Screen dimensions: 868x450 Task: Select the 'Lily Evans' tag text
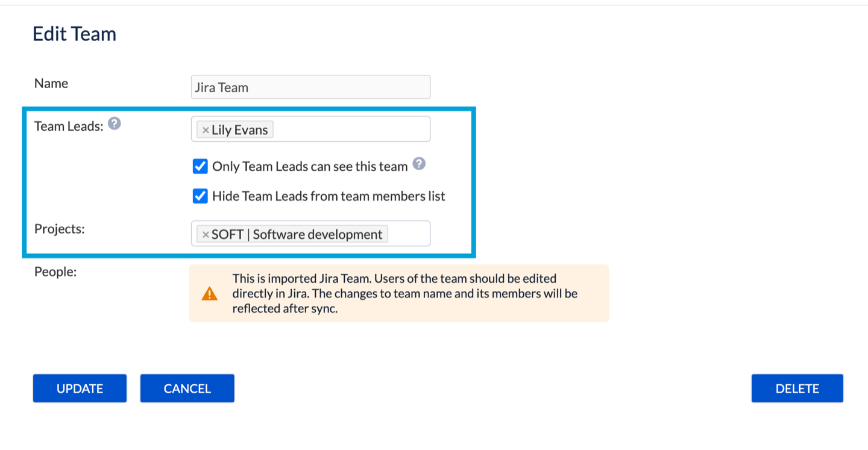coord(241,130)
